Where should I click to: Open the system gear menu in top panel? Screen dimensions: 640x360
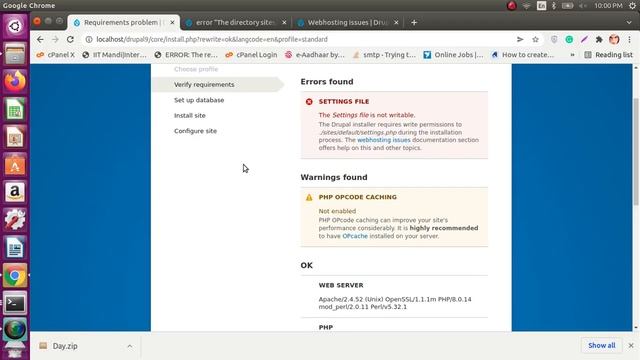632,6
